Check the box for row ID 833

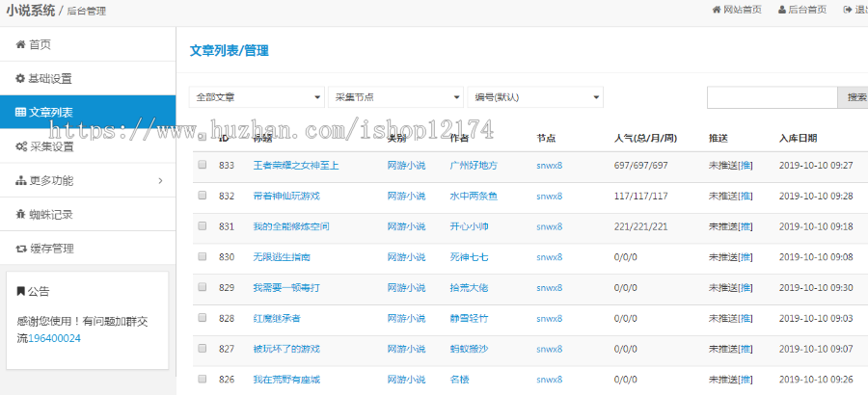[x=203, y=165]
